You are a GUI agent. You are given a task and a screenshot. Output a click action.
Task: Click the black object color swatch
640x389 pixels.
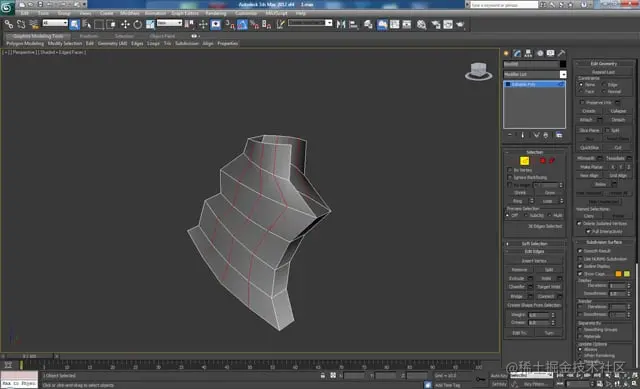[563, 64]
